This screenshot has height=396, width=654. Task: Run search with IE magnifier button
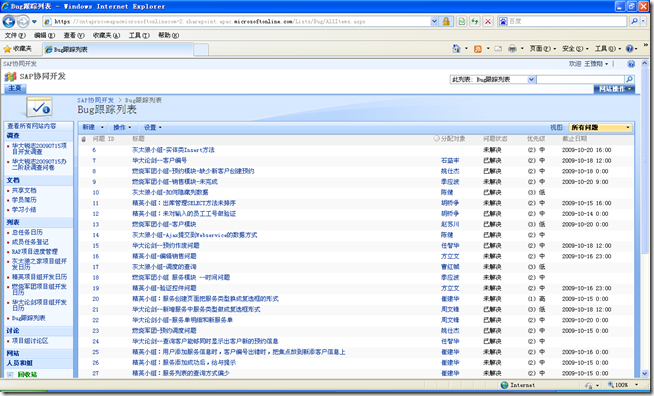[x=634, y=21]
